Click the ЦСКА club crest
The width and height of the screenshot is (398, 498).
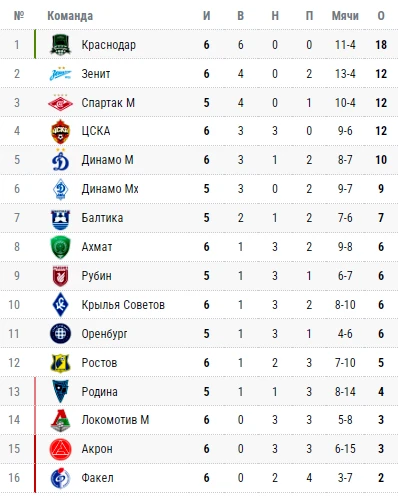[60, 131]
